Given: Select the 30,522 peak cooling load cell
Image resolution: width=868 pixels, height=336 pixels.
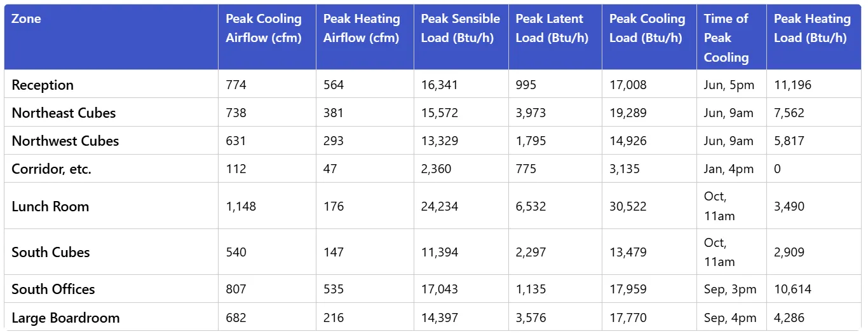Looking at the screenshot, I should 628,207.
